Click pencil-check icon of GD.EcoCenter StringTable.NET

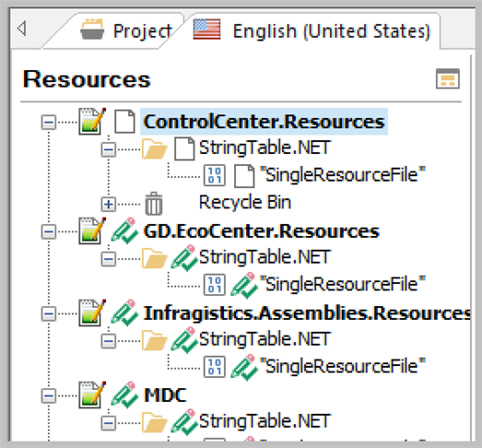(184, 258)
